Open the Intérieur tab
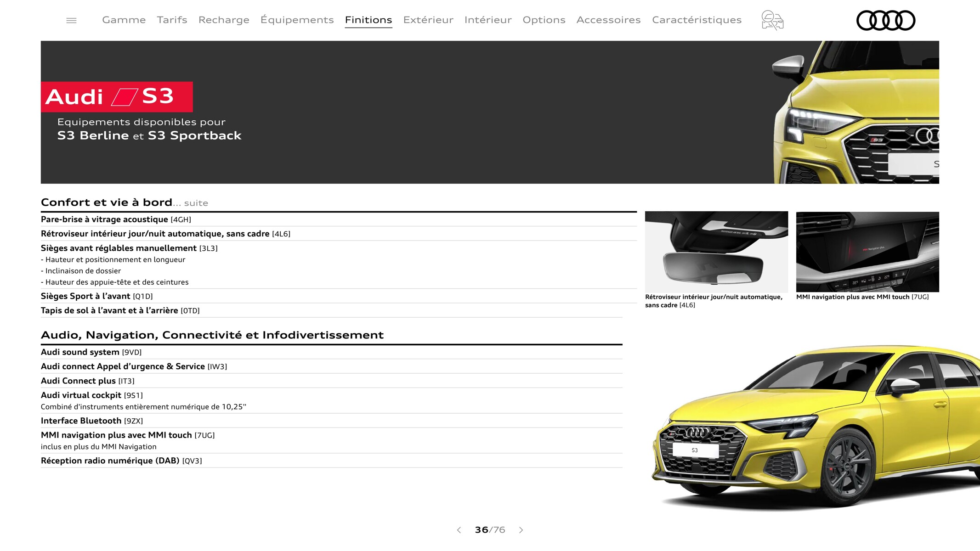The height and width of the screenshot is (551, 980). pyautogui.click(x=488, y=20)
